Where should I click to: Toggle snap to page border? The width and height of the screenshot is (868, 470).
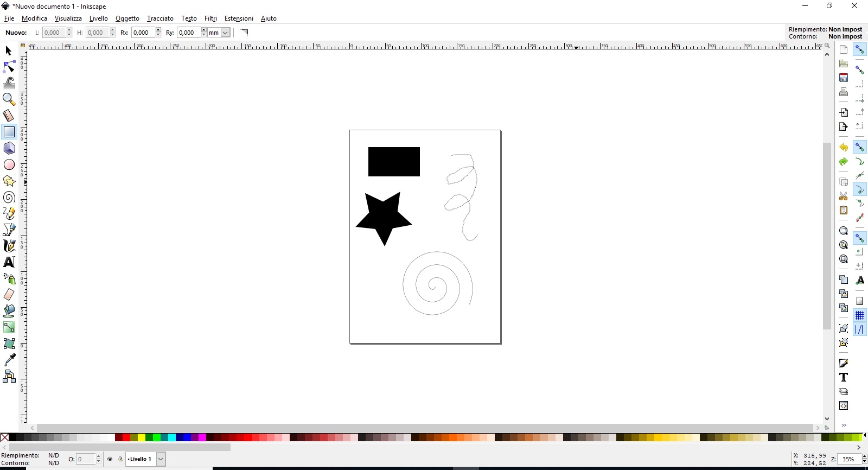[x=860, y=301]
